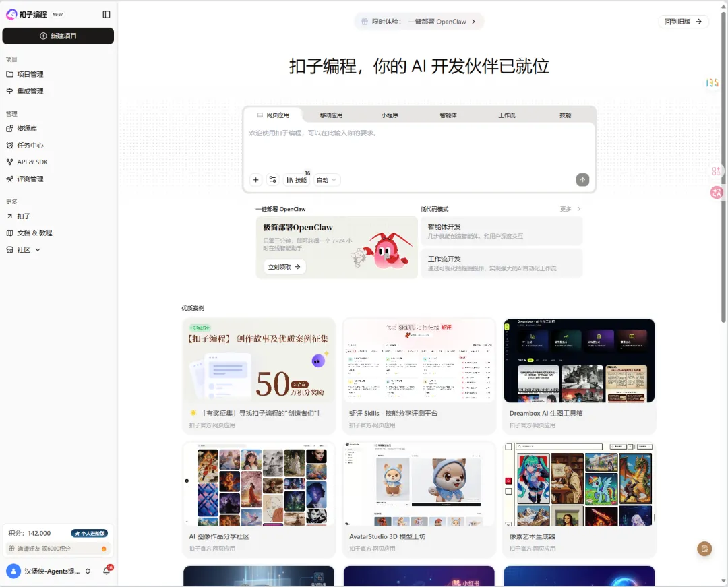Click the Coze coding logo icon
Image resolution: width=728 pixels, height=587 pixels.
tap(11, 14)
